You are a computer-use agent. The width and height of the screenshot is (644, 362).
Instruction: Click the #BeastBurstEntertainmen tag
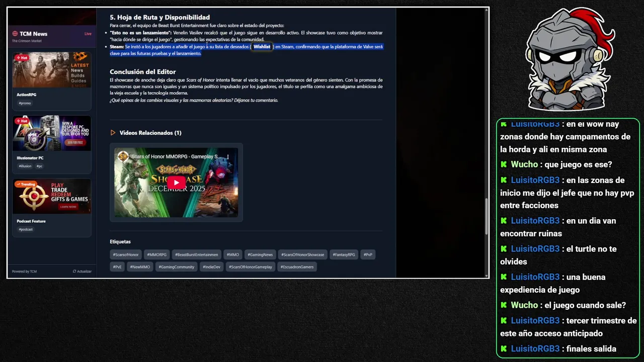pos(196,255)
